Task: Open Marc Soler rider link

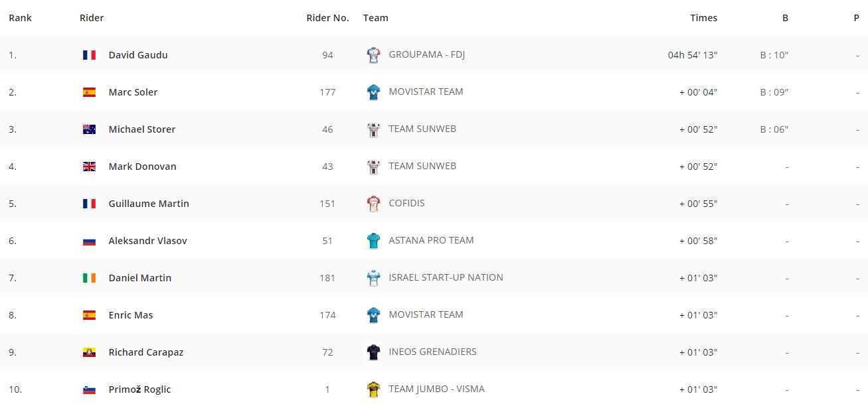Action: pyautogui.click(x=133, y=92)
